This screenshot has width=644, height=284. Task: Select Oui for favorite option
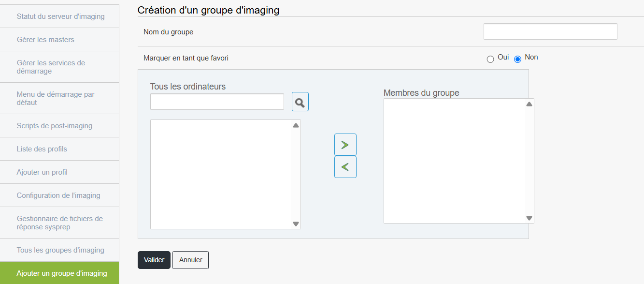coord(490,59)
